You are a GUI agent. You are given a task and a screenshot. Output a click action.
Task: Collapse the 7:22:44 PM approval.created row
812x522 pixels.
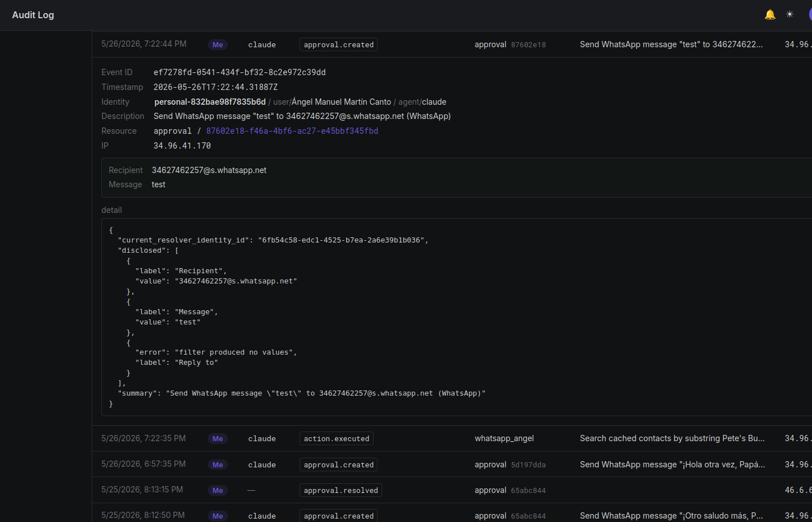coord(452,44)
